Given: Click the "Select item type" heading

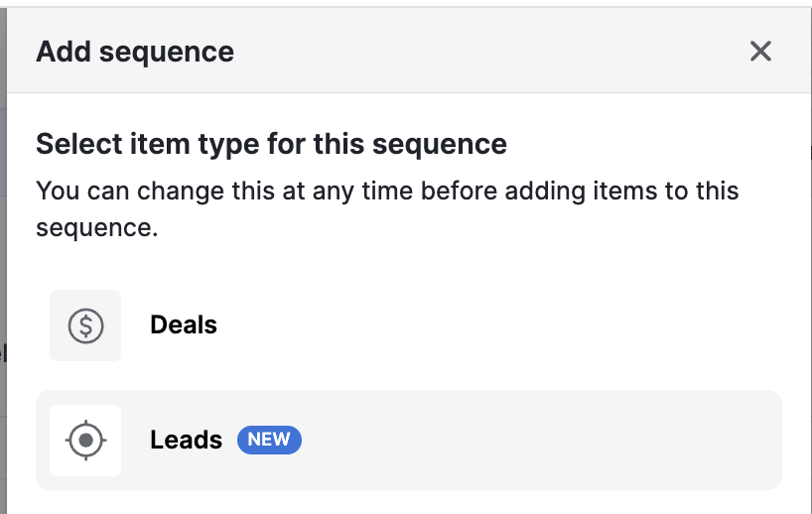Looking at the screenshot, I should point(271,144).
